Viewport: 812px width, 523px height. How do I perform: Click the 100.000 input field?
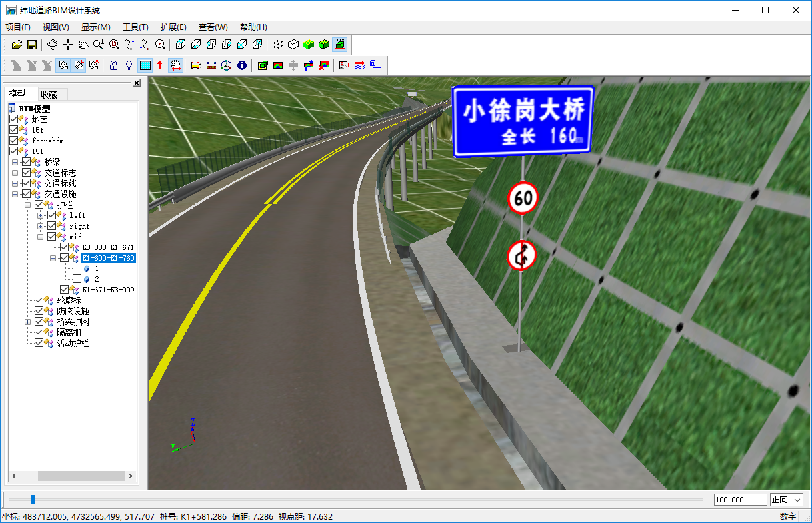[740, 500]
